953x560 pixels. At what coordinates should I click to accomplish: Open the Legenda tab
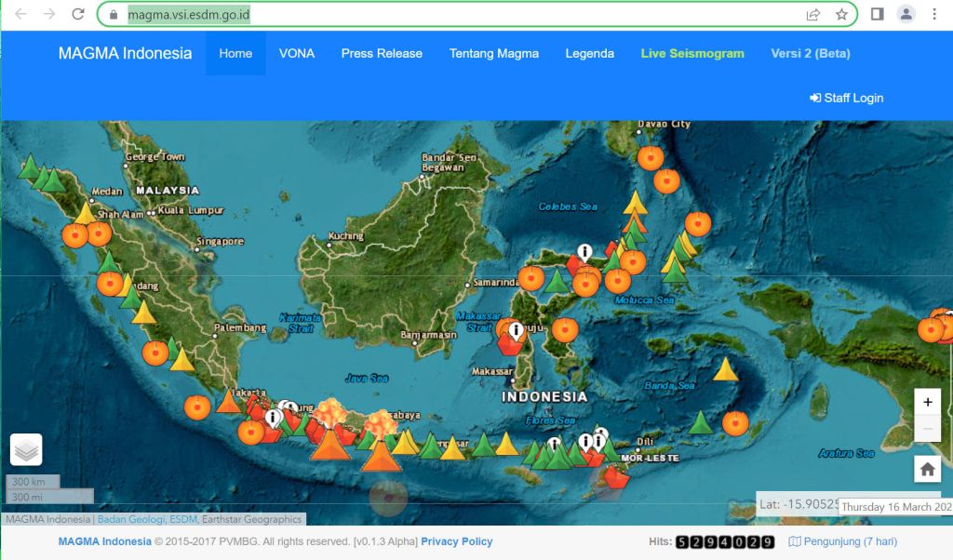[589, 53]
